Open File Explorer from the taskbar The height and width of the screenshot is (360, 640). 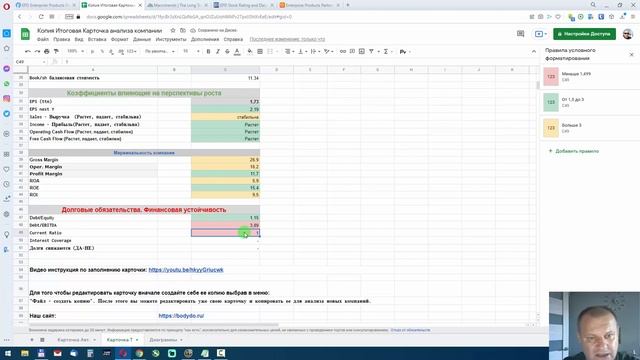(x=25, y=353)
